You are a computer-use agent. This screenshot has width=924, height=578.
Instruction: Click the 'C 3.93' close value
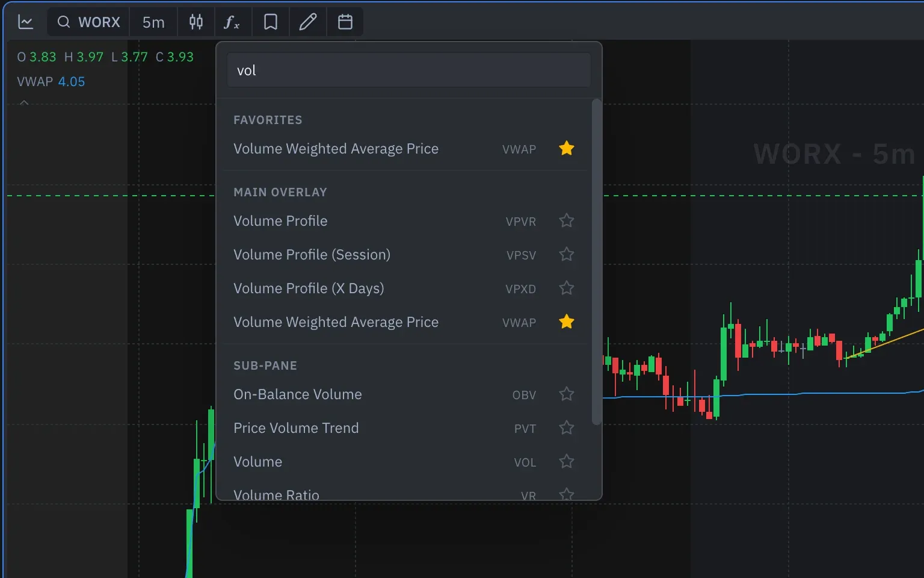point(174,57)
